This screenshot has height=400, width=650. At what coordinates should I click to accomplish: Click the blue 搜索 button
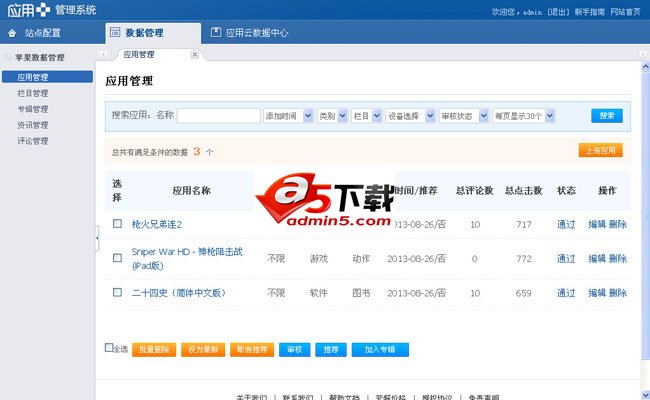[x=607, y=116]
